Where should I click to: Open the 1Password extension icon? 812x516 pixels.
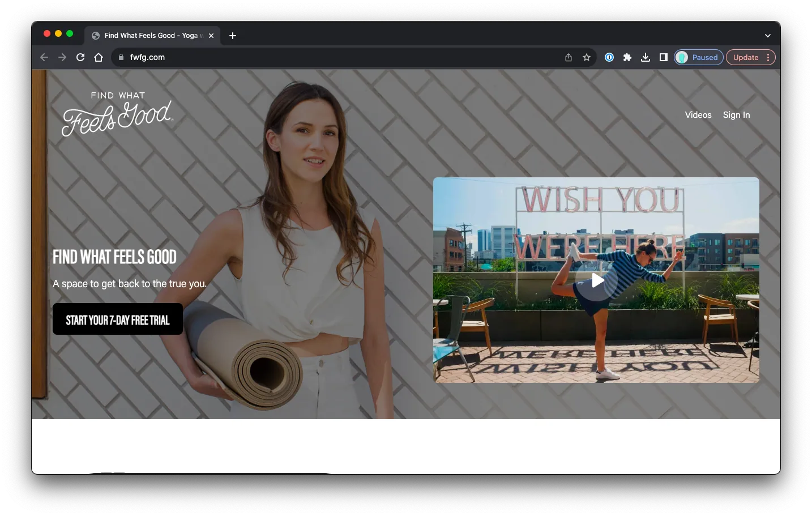click(x=609, y=57)
